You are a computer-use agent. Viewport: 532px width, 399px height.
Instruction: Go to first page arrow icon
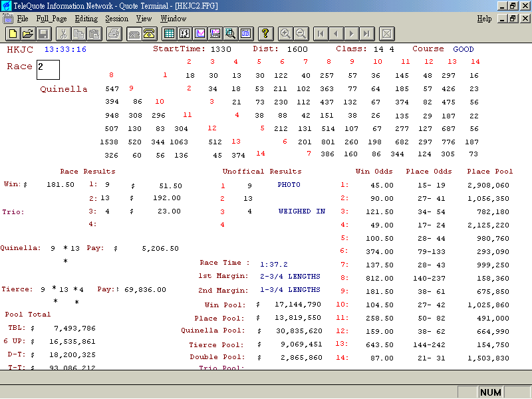click(321, 34)
